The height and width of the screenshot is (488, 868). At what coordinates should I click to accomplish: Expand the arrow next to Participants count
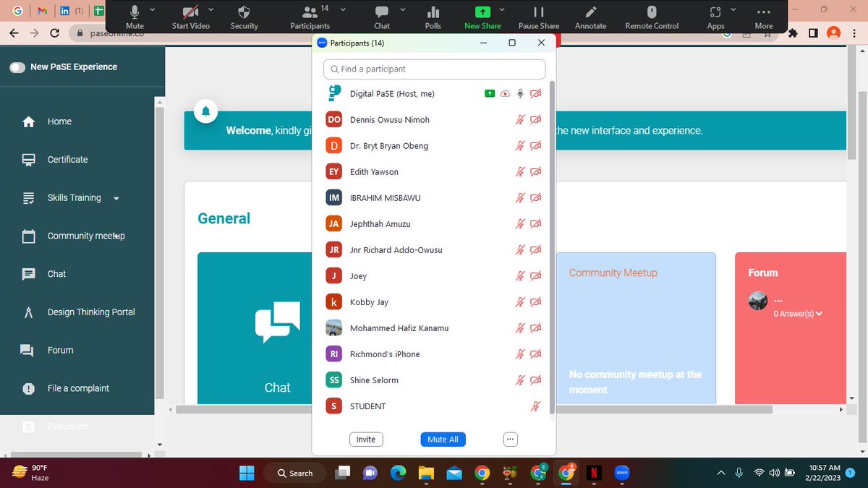[343, 10]
